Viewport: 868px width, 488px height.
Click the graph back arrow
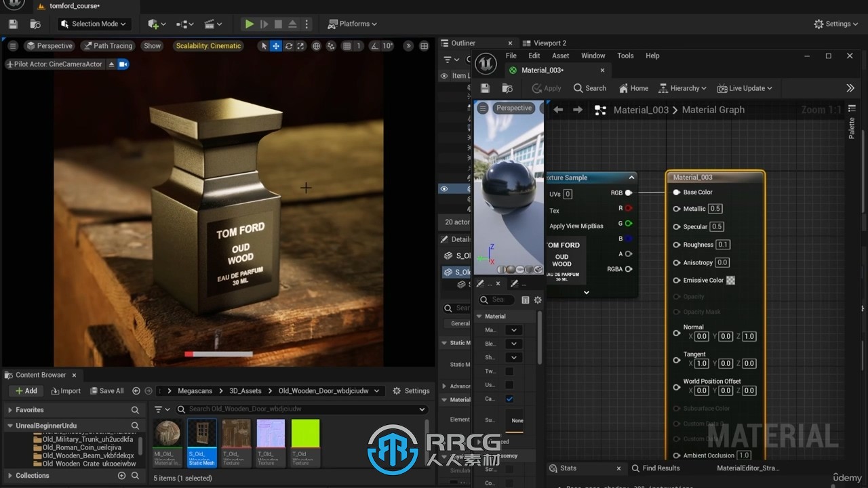[x=558, y=110]
